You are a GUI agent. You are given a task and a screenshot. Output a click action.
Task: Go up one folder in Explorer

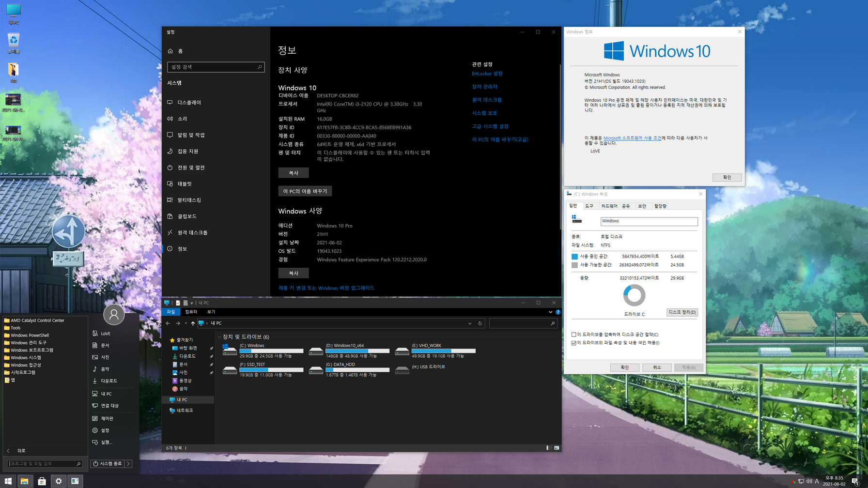click(193, 323)
